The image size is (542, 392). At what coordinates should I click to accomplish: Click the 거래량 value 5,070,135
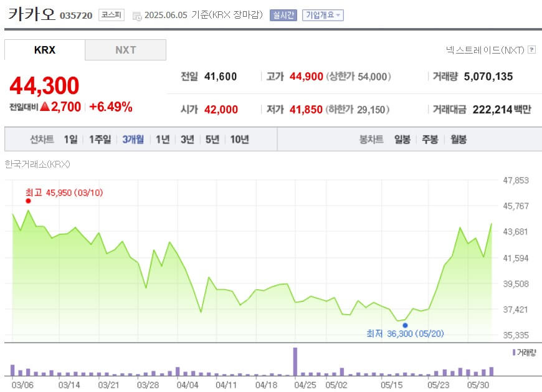click(488, 77)
